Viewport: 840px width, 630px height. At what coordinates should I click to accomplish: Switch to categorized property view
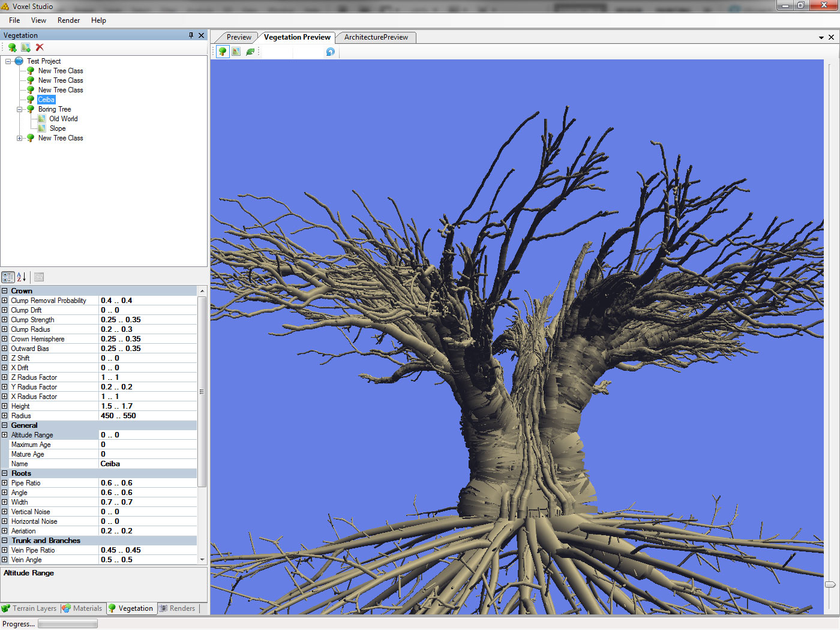coord(8,277)
